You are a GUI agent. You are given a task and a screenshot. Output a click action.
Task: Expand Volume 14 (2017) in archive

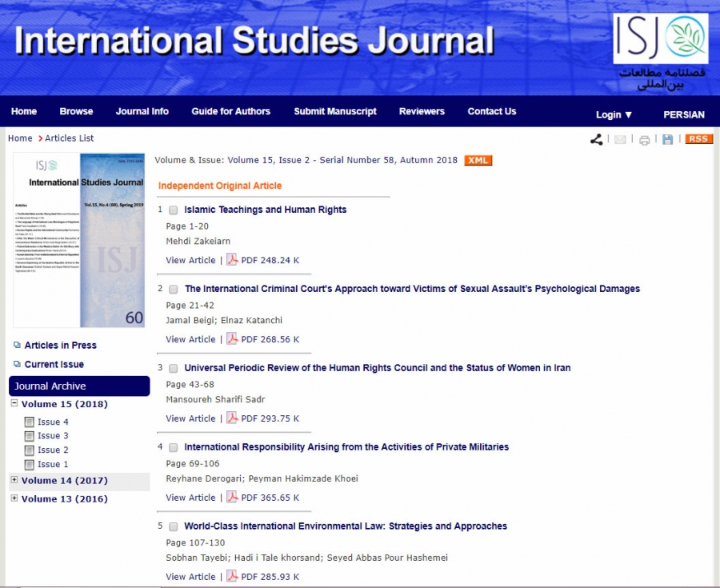click(x=14, y=480)
